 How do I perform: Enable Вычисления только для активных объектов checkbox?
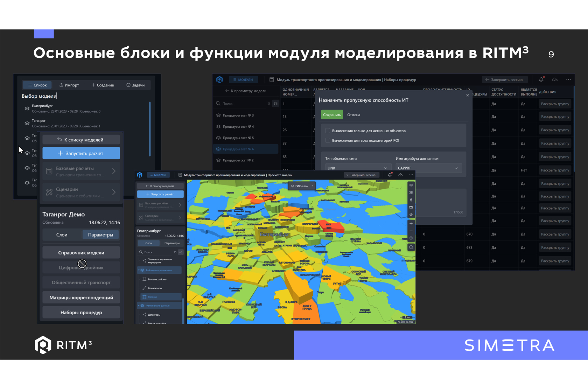pyautogui.click(x=328, y=131)
